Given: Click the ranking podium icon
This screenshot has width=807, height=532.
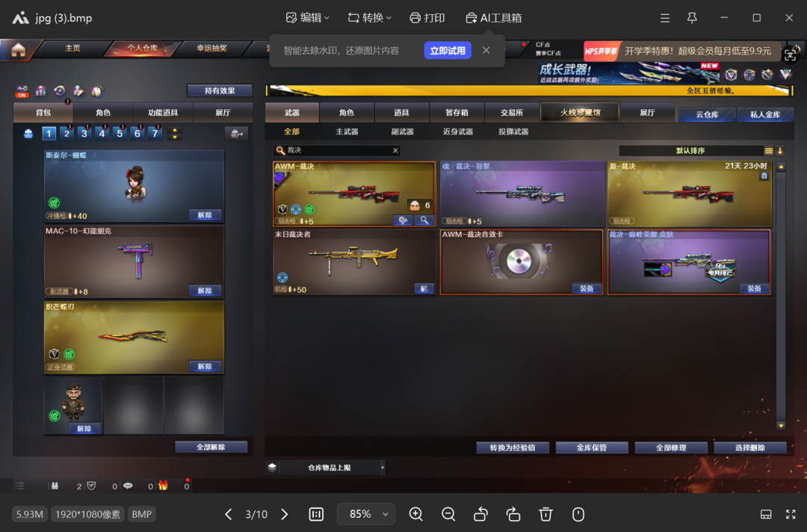Looking at the screenshot, I should click(40, 91).
